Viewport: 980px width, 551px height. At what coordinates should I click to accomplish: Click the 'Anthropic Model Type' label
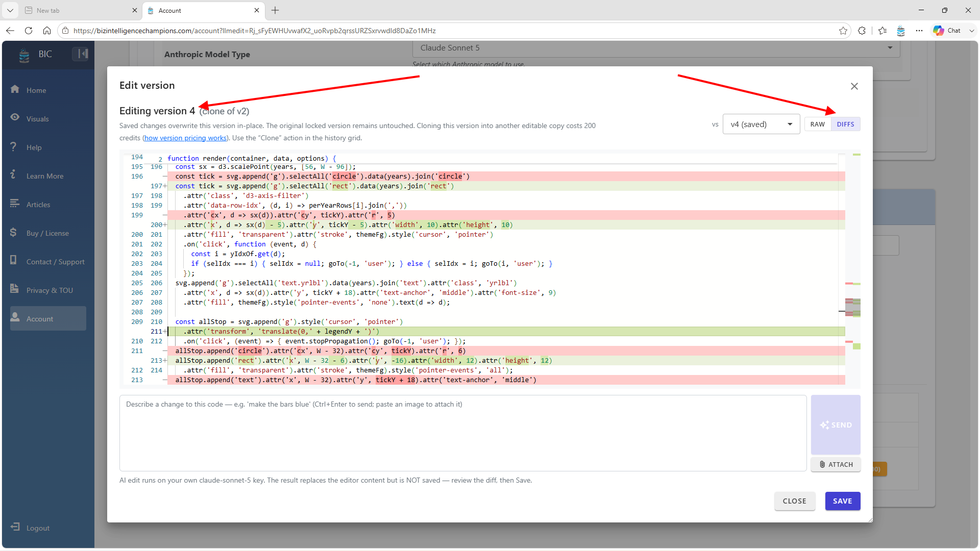(x=207, y=54)
